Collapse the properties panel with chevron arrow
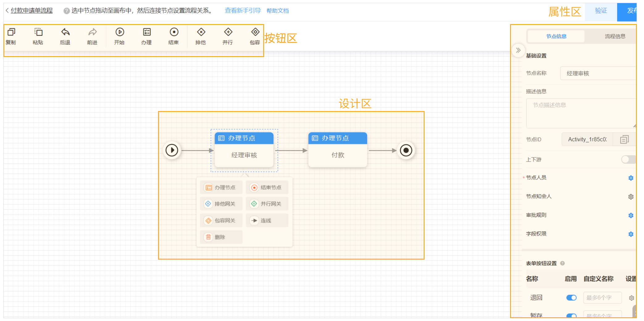The width and height of the screenshot is (644, 321). click(518, 50)
